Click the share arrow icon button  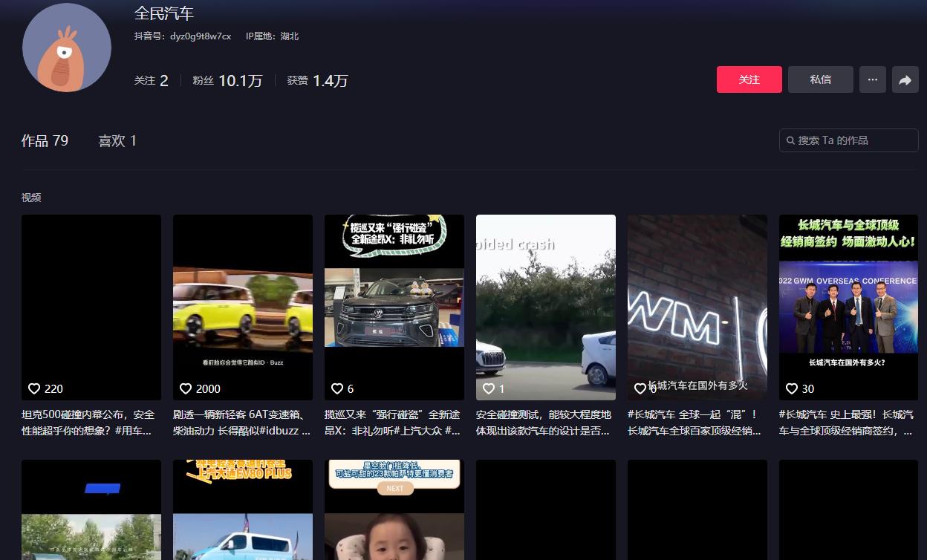coord(905,79)
